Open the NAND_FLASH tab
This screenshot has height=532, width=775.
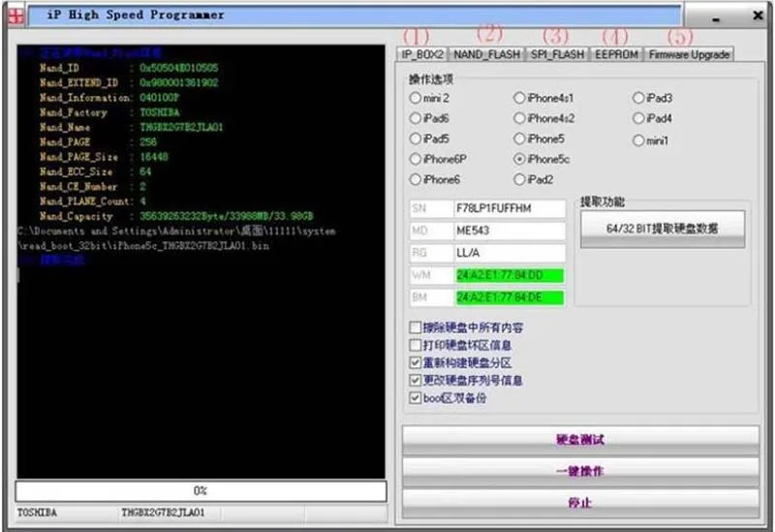(x=487, y=54)
